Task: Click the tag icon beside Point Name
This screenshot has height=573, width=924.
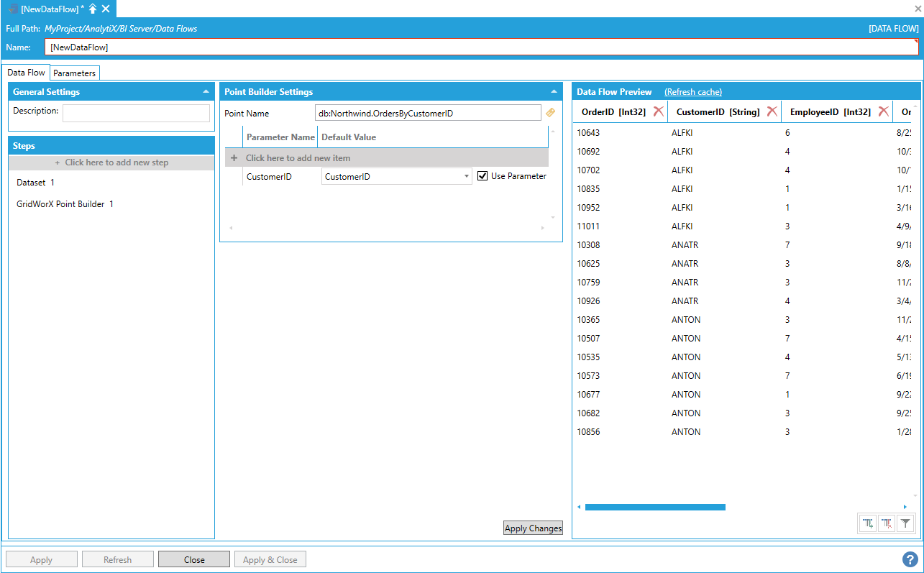Action: pyautogui.click(x=551, y=113)
